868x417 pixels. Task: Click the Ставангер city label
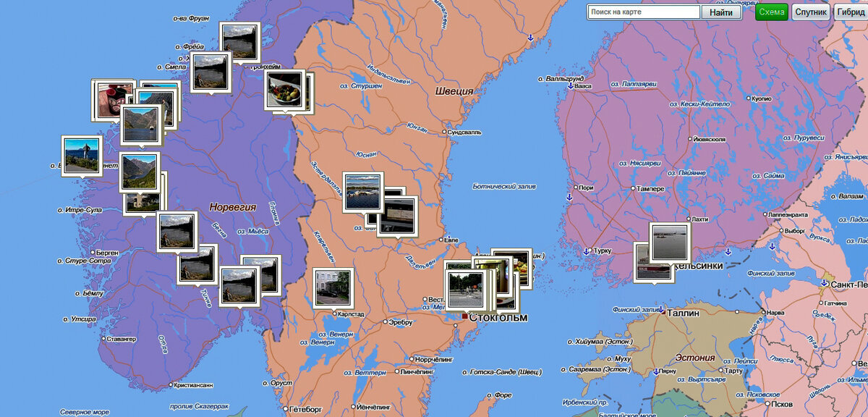120,339
